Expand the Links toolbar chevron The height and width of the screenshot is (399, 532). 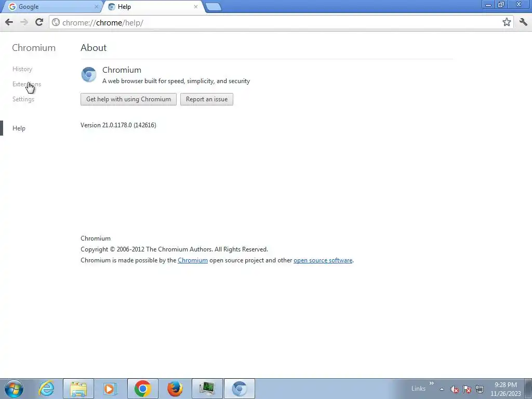pyautogui.click(x=432, y=383)
